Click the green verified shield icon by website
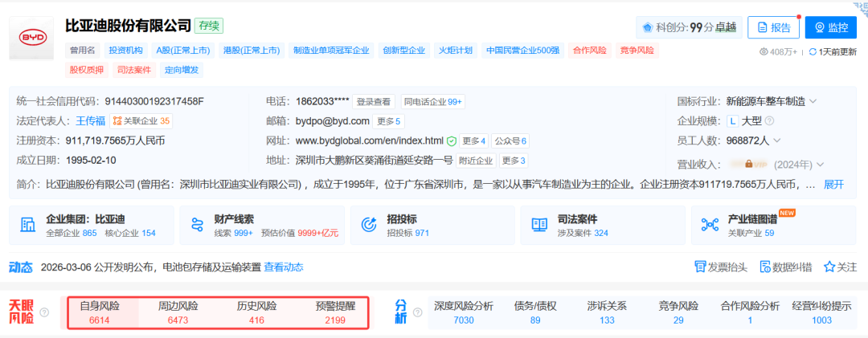This screenshot has height=338, width=868. (x=452, y=141)
